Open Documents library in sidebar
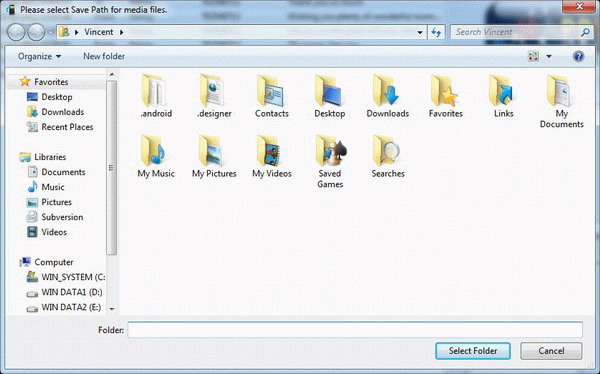 coord(56,172)
